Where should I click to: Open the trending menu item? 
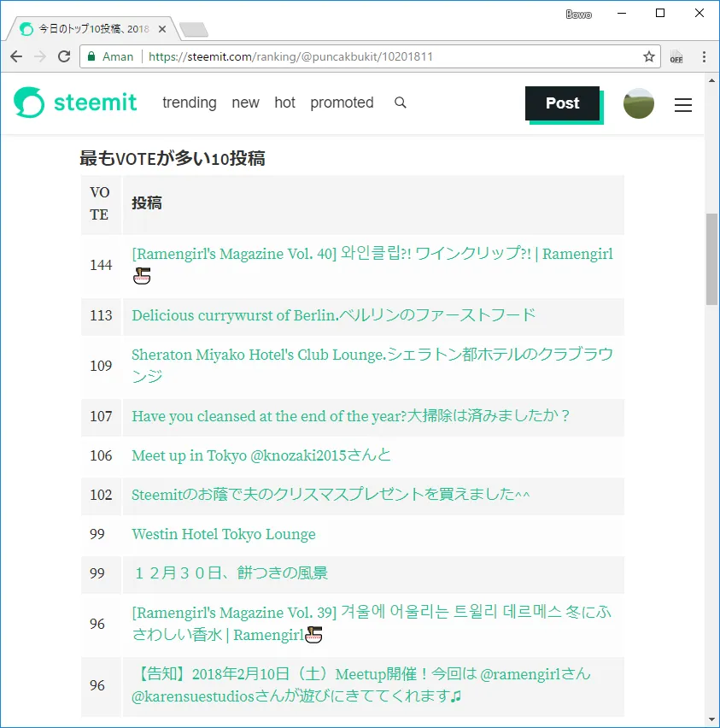(x=190, y=103)
